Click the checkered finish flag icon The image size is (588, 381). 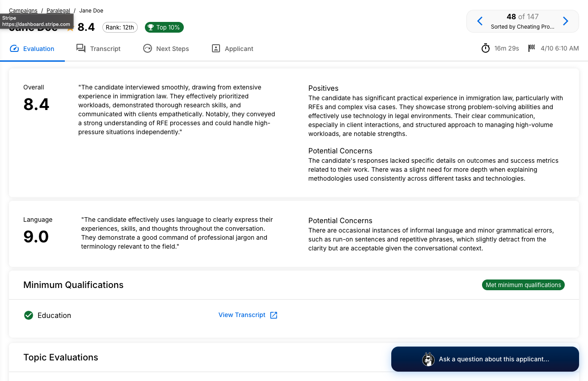click(x=532, y=48)
